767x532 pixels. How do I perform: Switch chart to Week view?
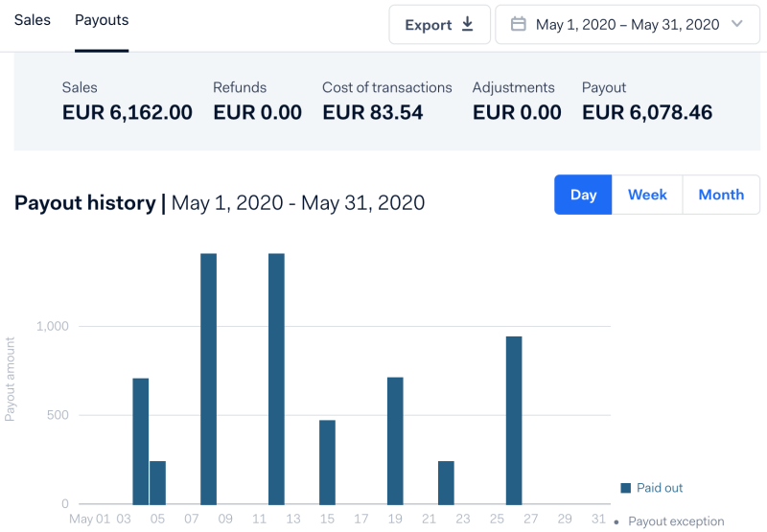[x=647, y=195]
